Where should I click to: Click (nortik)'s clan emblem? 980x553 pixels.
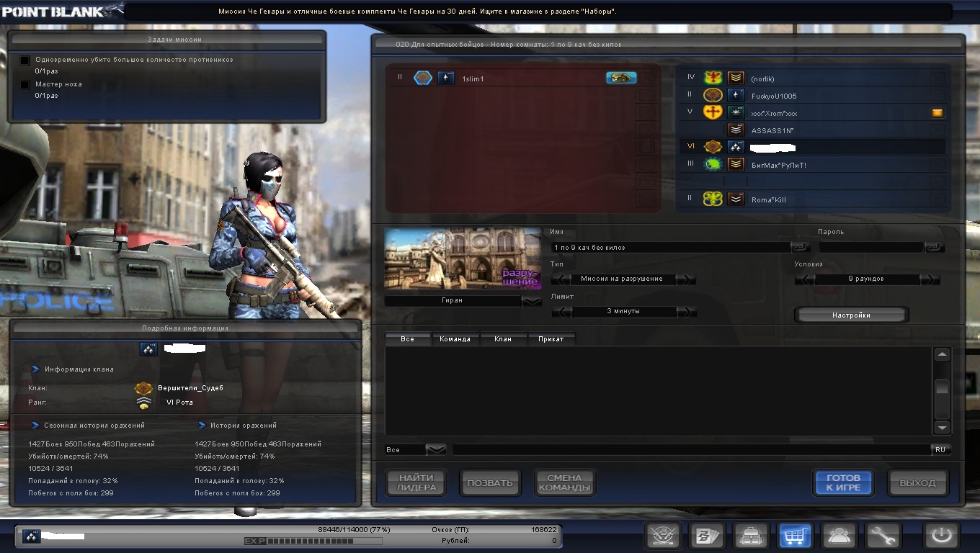(713, 78)
